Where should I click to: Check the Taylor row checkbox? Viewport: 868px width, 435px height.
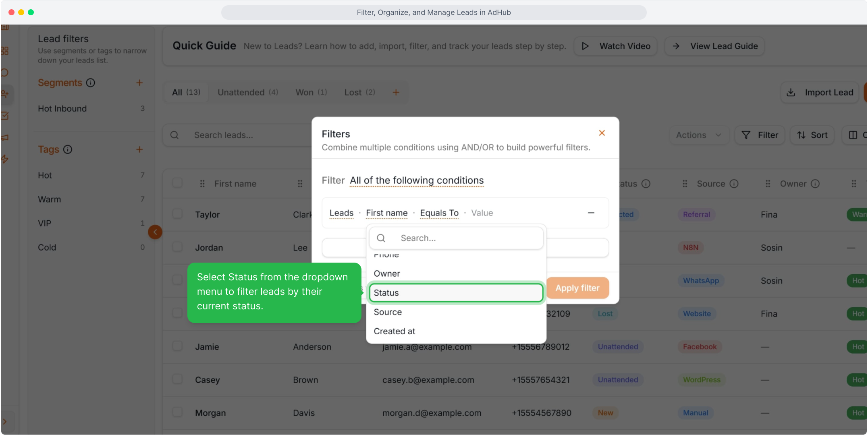point(177,214)
